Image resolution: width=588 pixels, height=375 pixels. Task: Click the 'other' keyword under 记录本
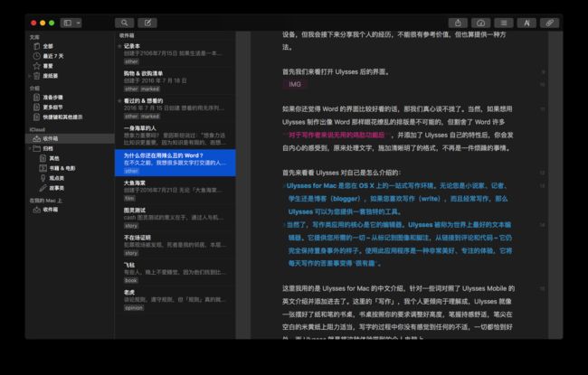click(132, 61)
